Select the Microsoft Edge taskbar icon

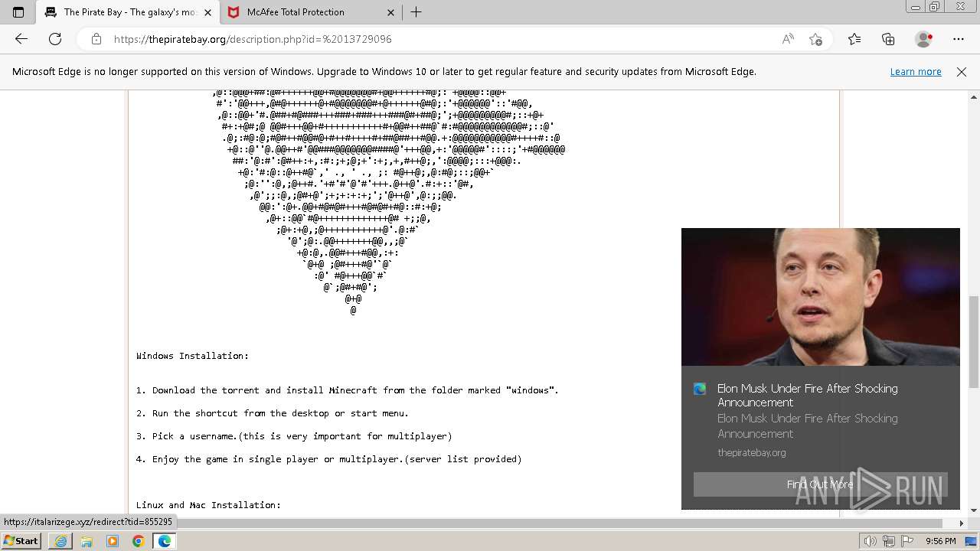164,541
